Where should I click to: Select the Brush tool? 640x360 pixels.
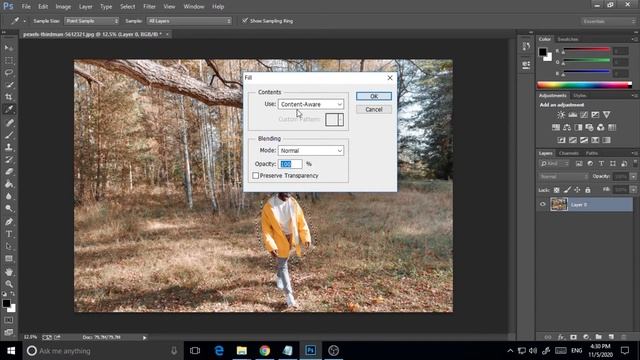pyautogui.click(x=9, y=135)
